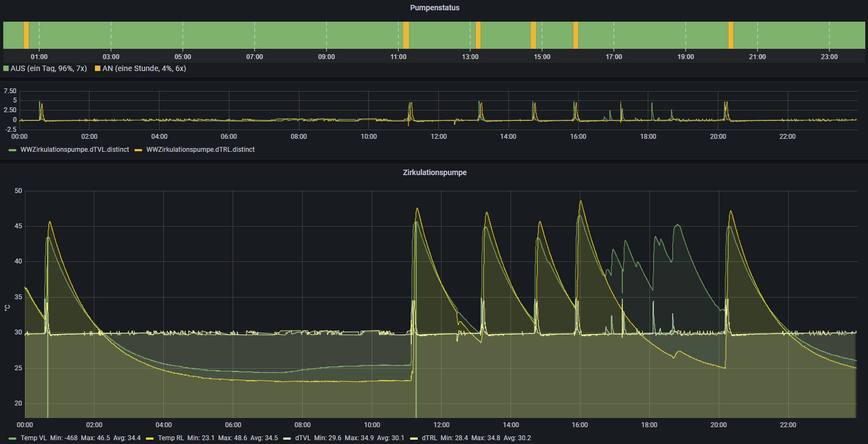Screen dimensions: 868x444
Task: Toggle series WWZirkulationspumpe.dTRL.distinct in legend
Action: [x=200, y=150]
